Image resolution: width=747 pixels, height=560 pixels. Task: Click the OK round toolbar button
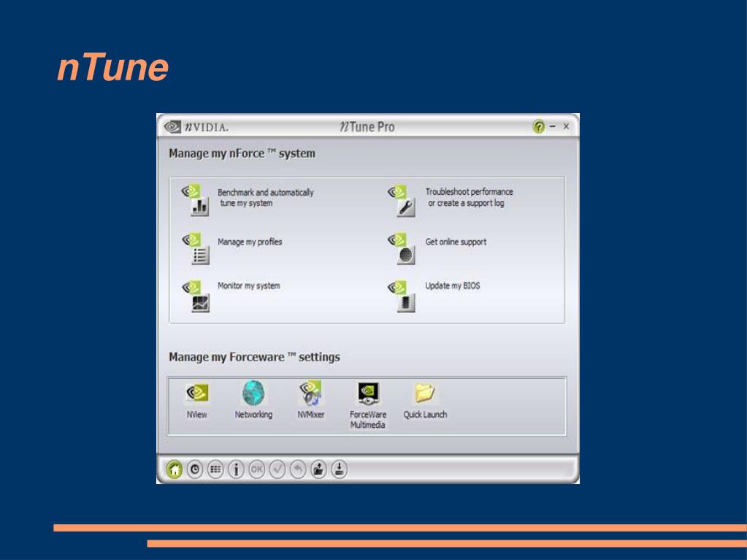tap(256, 469)
